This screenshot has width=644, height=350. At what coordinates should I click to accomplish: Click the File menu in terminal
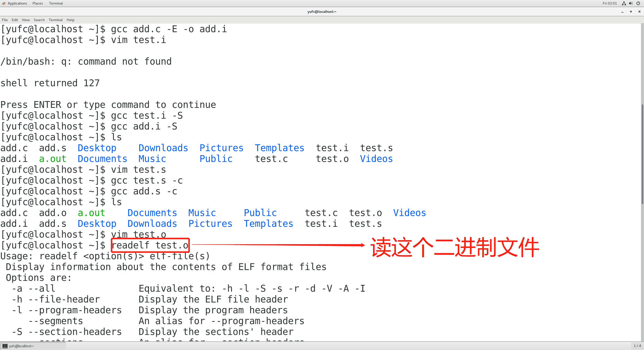5,19
